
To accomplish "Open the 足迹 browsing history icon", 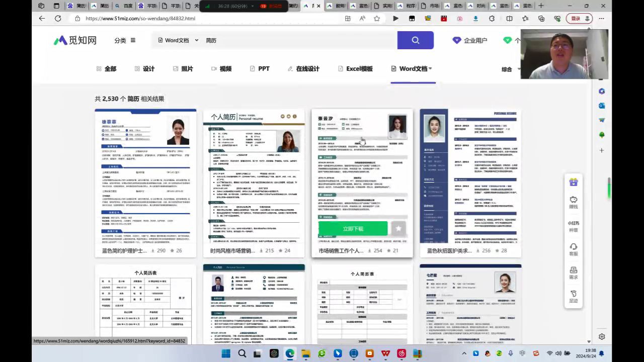I will coord(573,297).
